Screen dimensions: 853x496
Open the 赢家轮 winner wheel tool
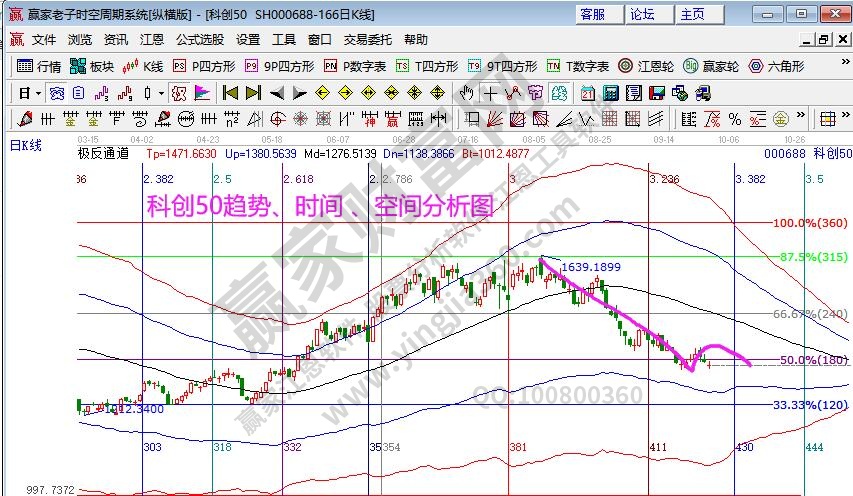click(x=711, y=66)
